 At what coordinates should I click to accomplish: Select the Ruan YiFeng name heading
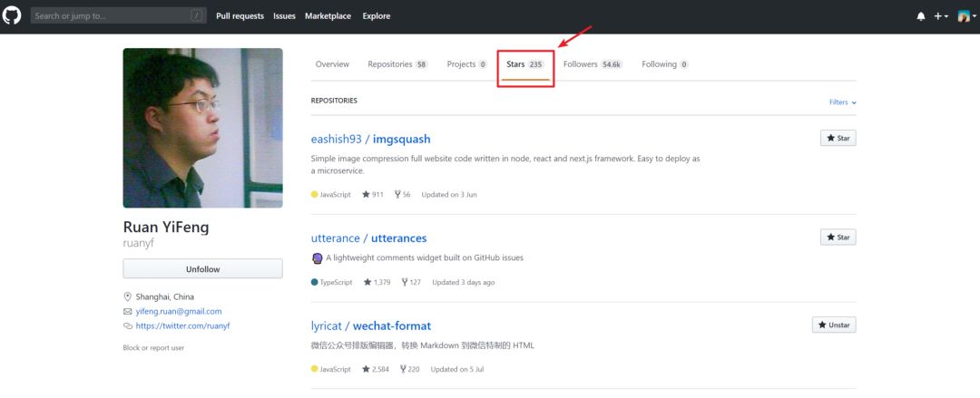click(x=166, y=227)
